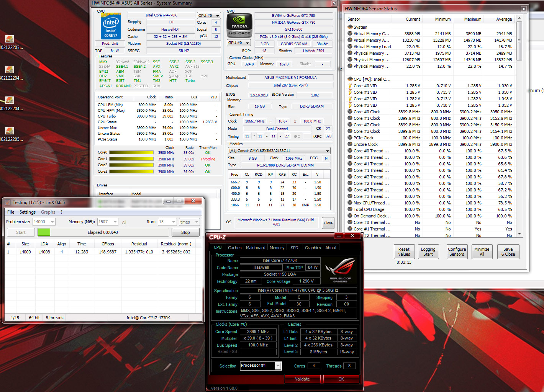544x392 pixels.
Task: Click the Core #1 Thermal sensor icon
Action: pos(350,229)
